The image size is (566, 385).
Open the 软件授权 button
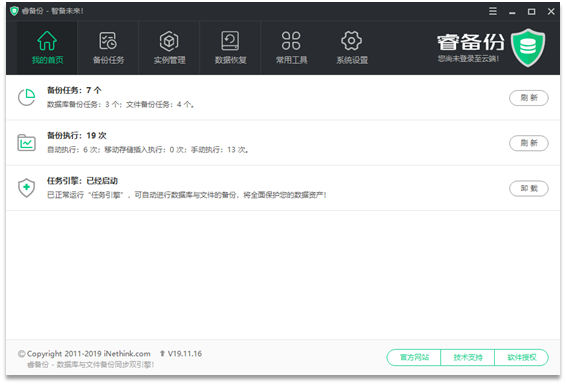pos(522,358)
